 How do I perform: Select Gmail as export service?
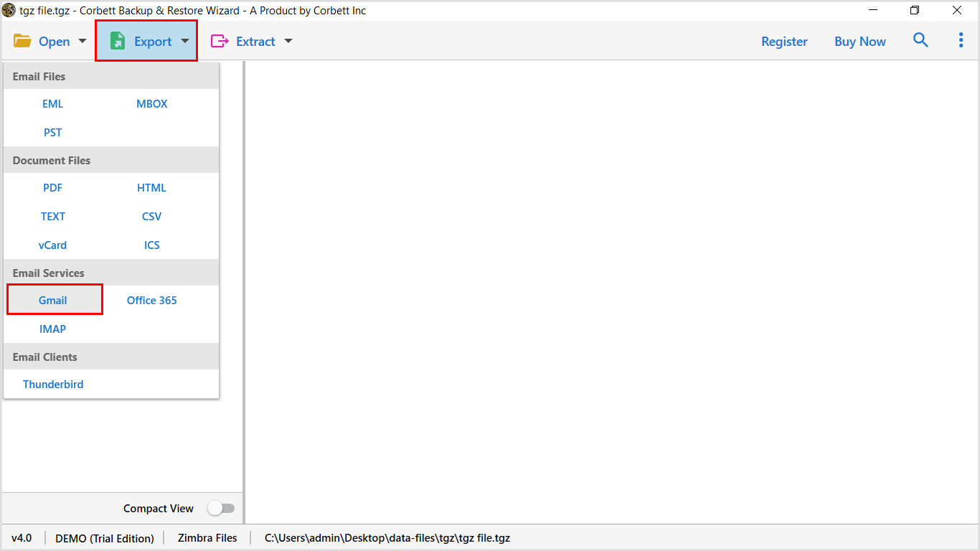52,300
